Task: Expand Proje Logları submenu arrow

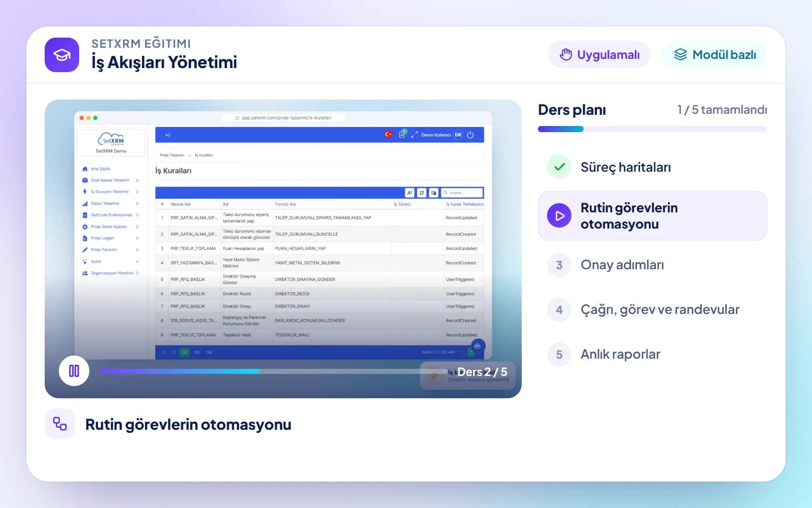Action: pos(138,238)
